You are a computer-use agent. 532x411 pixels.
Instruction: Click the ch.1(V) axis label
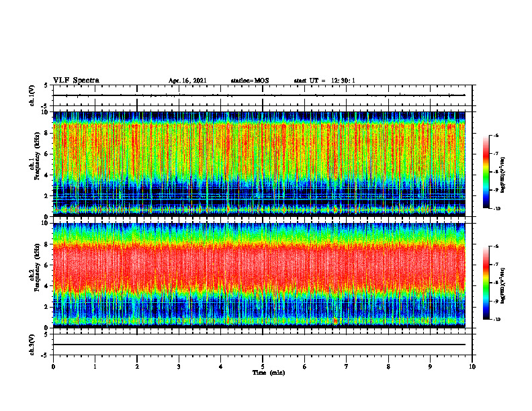32,95
